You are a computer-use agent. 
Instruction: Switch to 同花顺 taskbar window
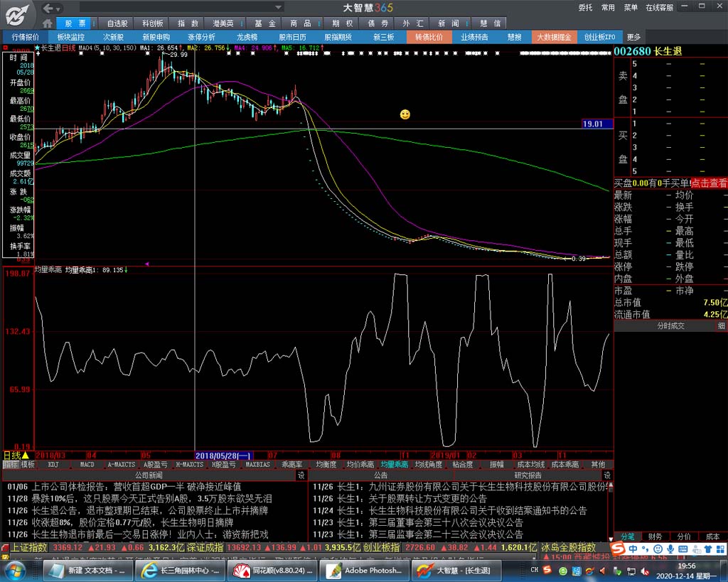click(273, 571)
